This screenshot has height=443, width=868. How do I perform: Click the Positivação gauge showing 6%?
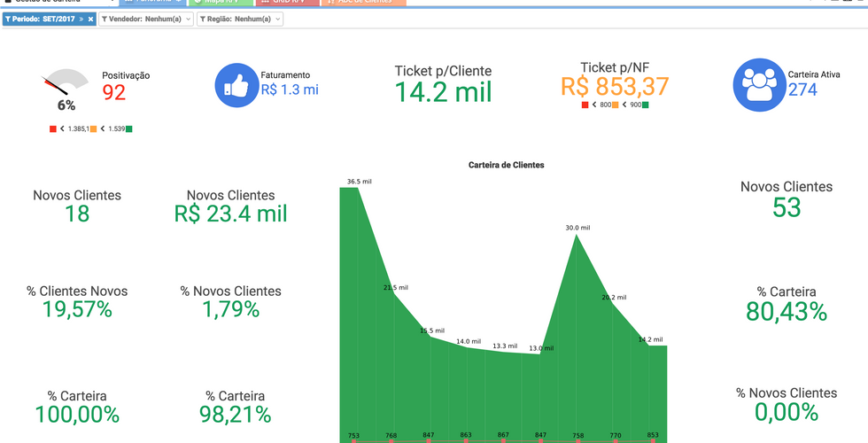66,89
